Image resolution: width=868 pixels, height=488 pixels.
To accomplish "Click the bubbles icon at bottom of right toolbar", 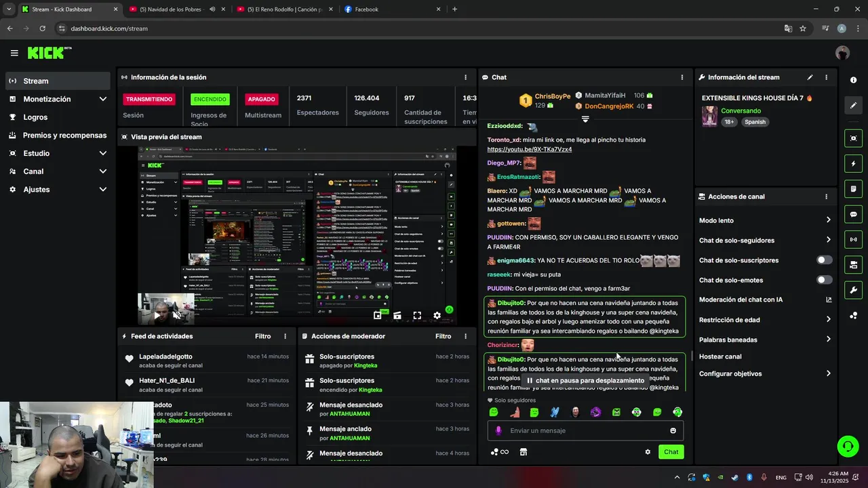I will [853, 316].
